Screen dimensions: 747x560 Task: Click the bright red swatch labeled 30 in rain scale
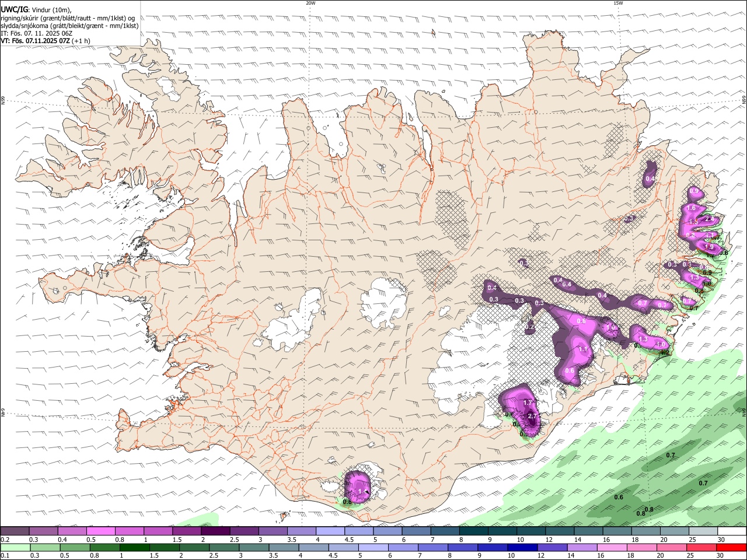click(731, 548)
